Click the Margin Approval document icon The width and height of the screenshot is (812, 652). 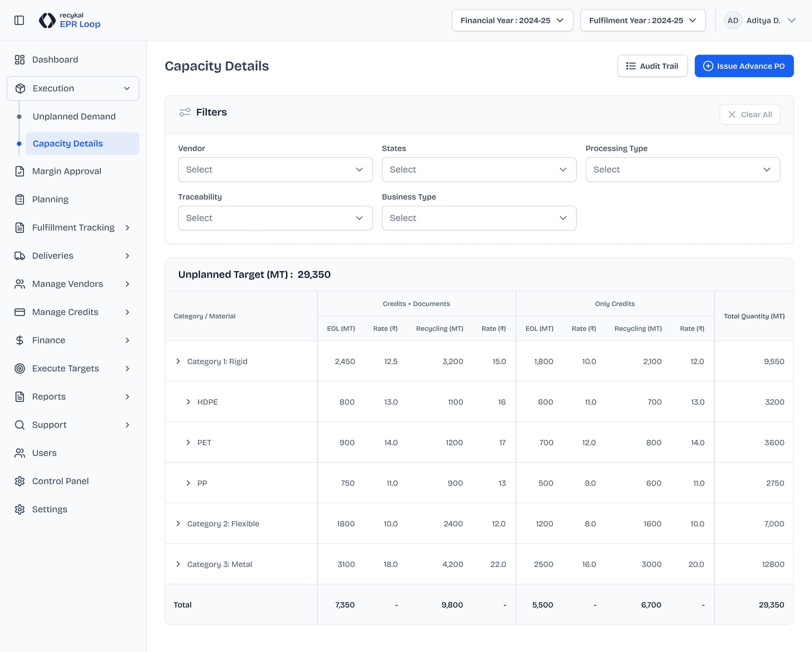pyautogui.click(x=19, y=171)
